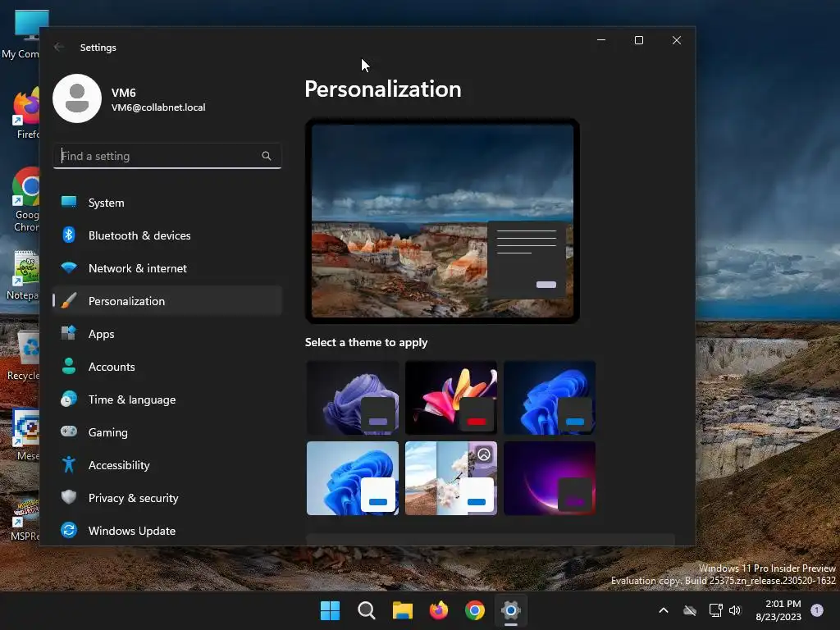840x630 pixels.
Task: Open the volume speaker tray icon
Action: (x=735, y=610)
